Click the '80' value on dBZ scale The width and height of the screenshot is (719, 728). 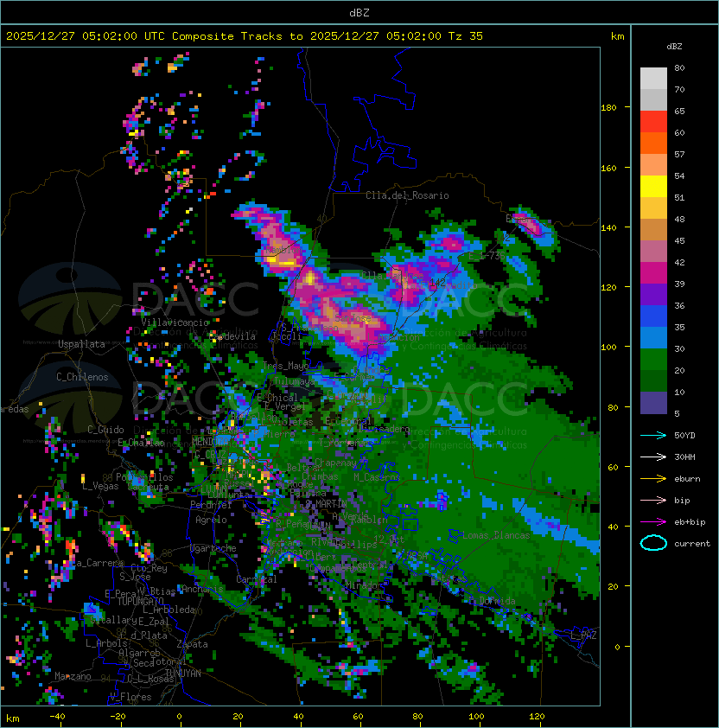[679, 67]
